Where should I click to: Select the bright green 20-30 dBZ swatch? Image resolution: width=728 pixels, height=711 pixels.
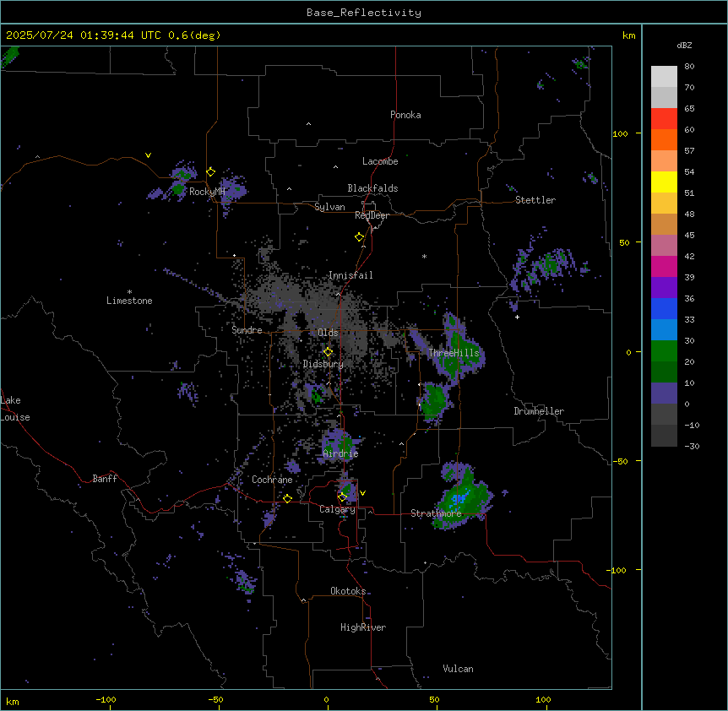coord(664,351)
